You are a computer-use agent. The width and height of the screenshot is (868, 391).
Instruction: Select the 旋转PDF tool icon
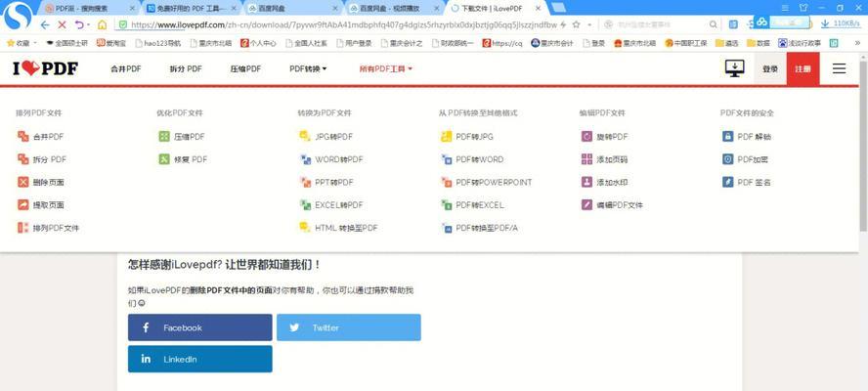click(x=586, y=136)
